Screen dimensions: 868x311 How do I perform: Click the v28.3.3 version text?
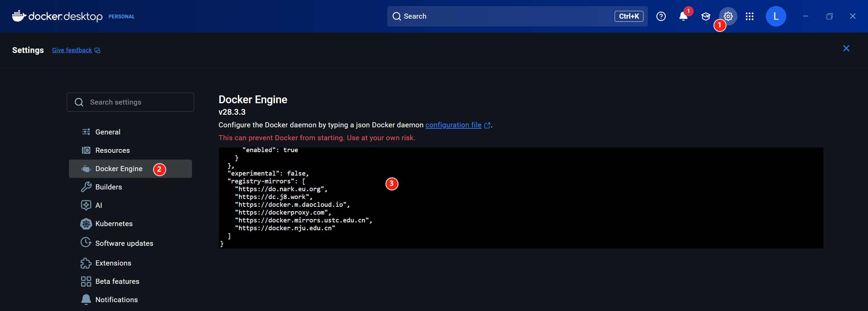(232, 112)
